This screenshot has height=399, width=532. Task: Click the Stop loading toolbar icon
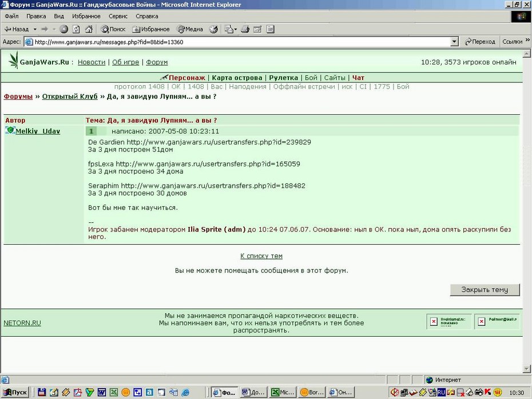[x=64, y=29]
